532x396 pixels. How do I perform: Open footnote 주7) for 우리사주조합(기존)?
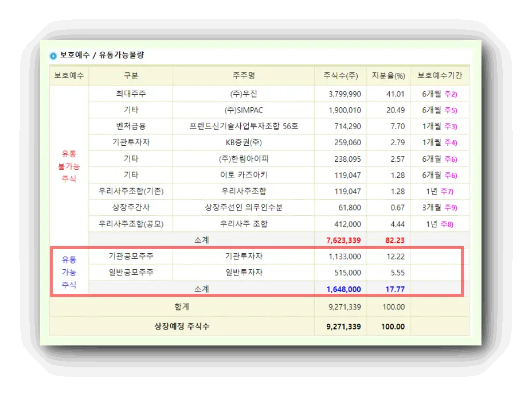coord(448,191)
